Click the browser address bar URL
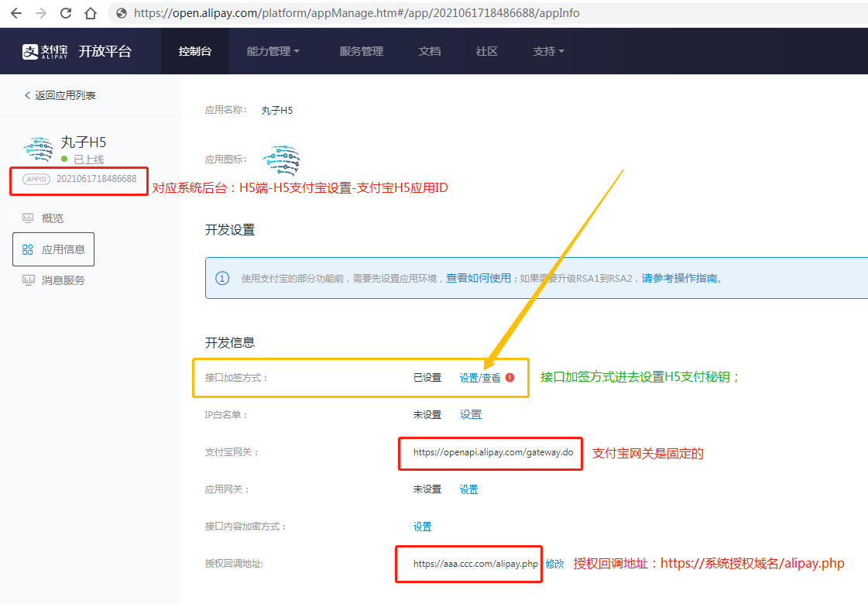 [x=356, y=13]
